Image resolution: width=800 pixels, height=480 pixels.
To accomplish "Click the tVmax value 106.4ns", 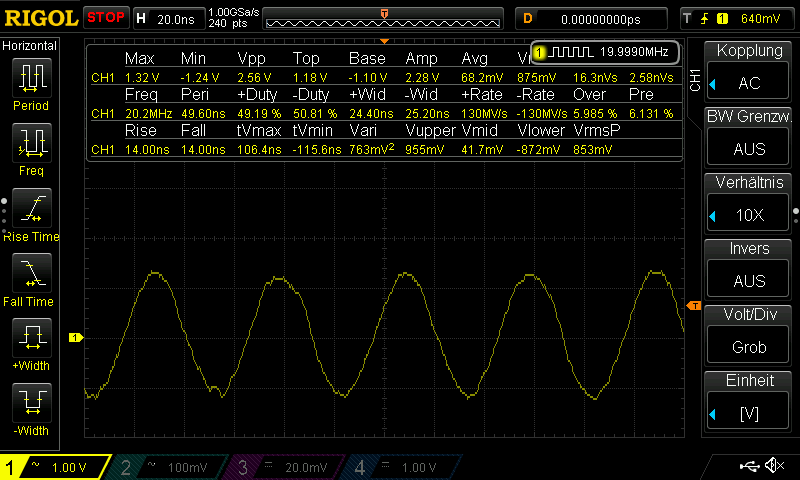I will (259, 149).
